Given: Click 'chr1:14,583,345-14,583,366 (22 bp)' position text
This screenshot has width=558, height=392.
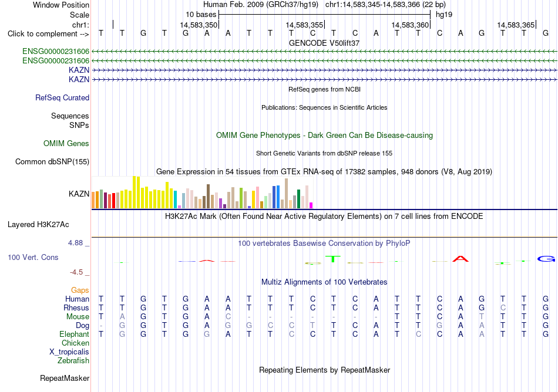Looking at the screenshot, I should (385, 5).
